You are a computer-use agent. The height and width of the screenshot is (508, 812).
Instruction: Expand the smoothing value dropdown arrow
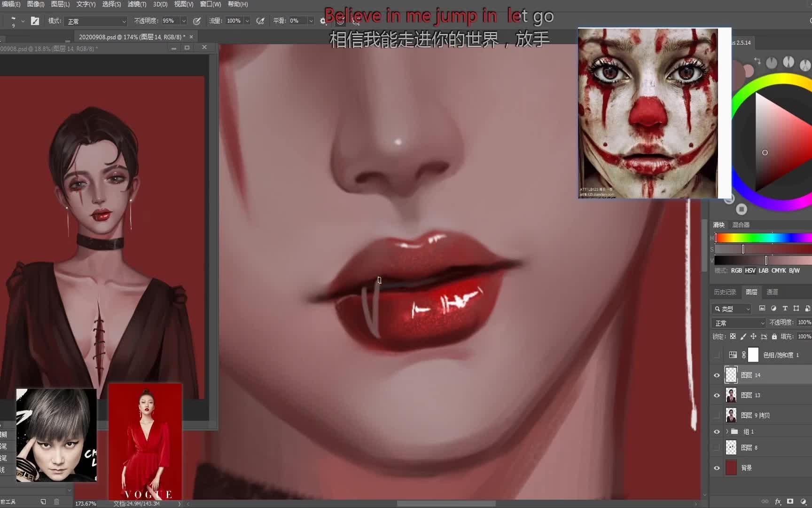311,21
